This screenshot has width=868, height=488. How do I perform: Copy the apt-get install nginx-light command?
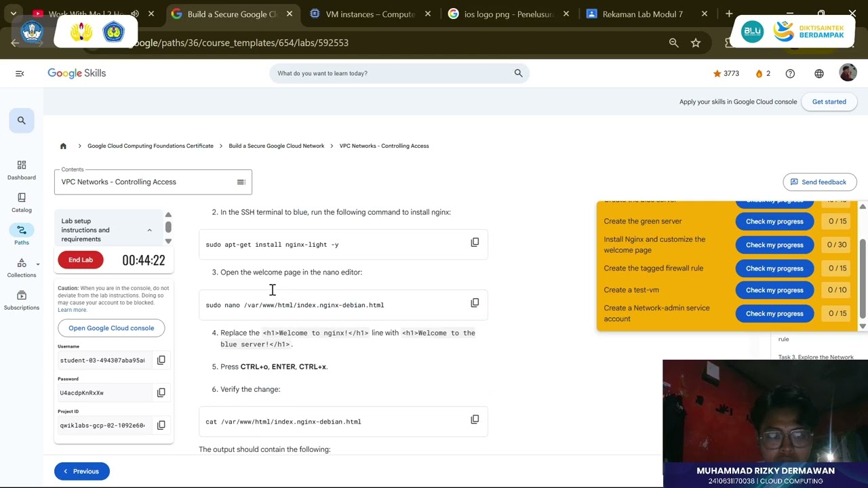click(x=475, y=243)
